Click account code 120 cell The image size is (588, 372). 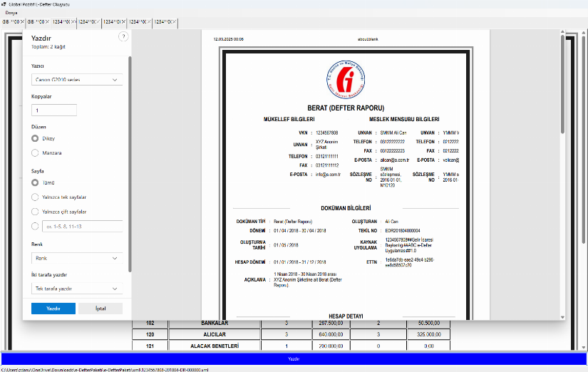(150, 334)
